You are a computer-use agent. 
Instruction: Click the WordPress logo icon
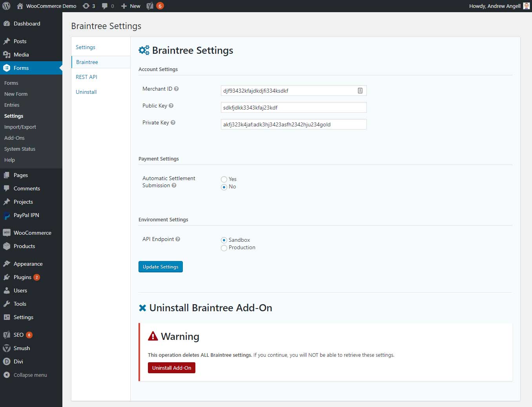point(6,6)
